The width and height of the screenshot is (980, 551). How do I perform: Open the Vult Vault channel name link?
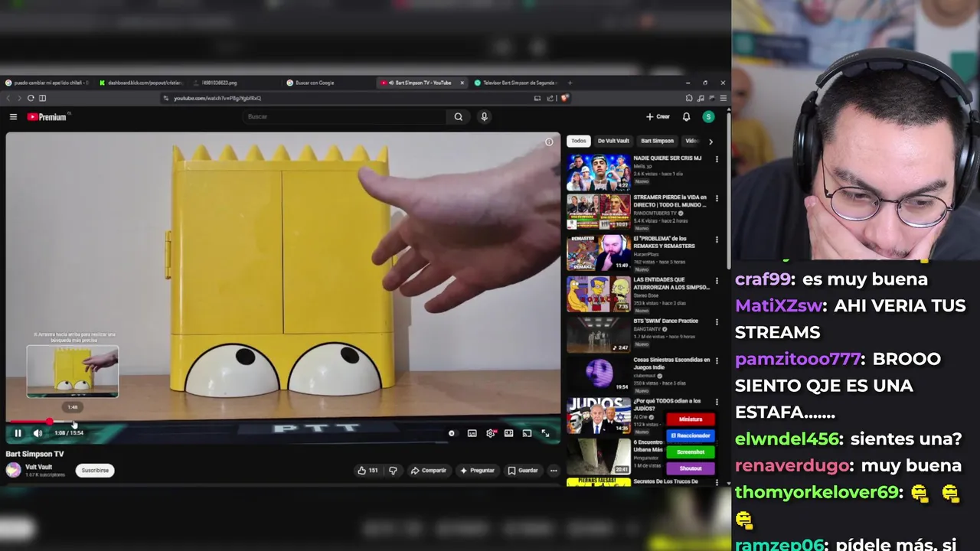point(38,467)
